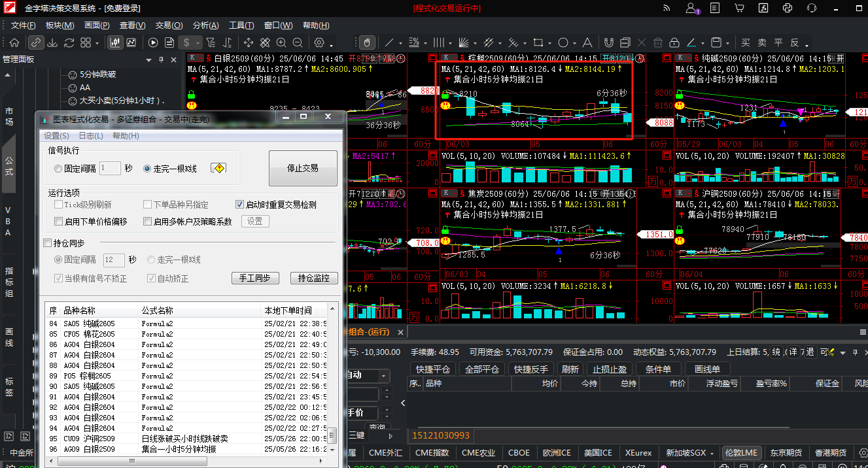Enable the 启用多帐户及策略系数 checkbox
Screen dimensions: 868x468
click(x=148, y=222)
